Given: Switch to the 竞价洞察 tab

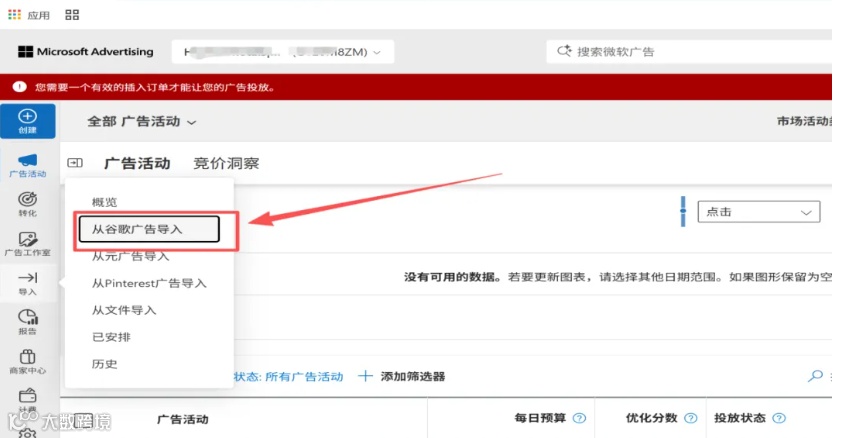Looking at the screenshot, I should pyautogui.click(x=226, y=163).
